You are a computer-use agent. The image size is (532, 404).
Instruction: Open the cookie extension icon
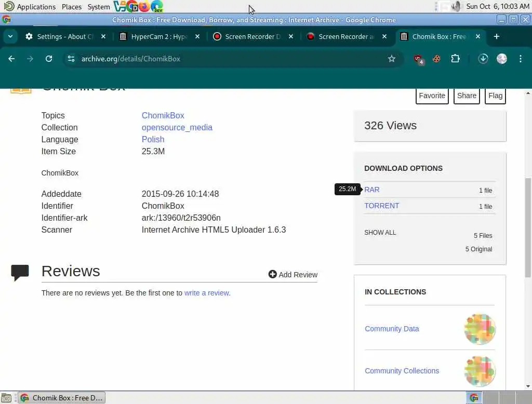point(436,59)
